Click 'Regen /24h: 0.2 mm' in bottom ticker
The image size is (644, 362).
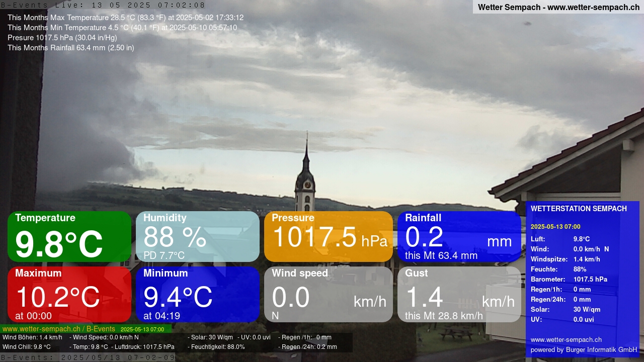308,347
